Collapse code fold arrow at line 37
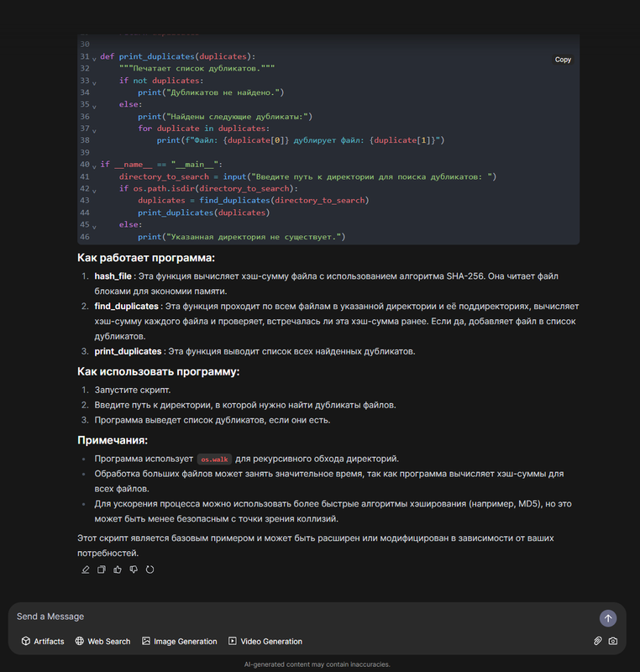This screenshot has height=672, width=640. 94,131
